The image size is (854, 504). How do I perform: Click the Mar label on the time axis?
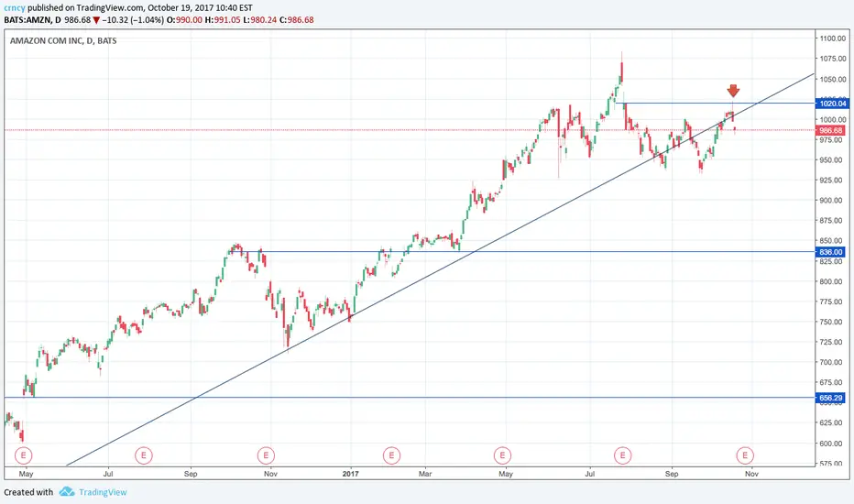click(x=425, y=474)
